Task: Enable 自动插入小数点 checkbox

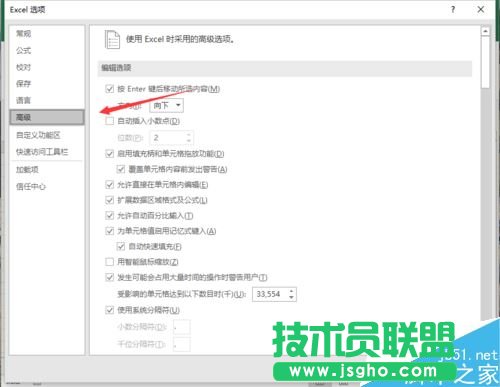Action: pos(109,121)
